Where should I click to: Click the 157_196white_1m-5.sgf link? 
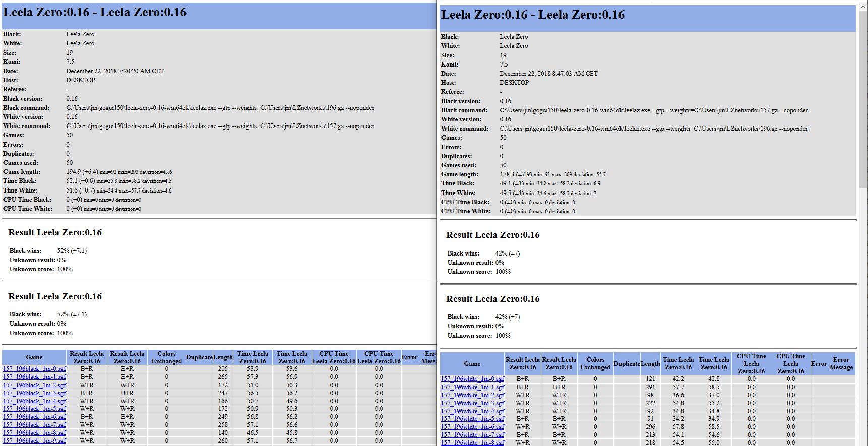(x=472, y=419)
